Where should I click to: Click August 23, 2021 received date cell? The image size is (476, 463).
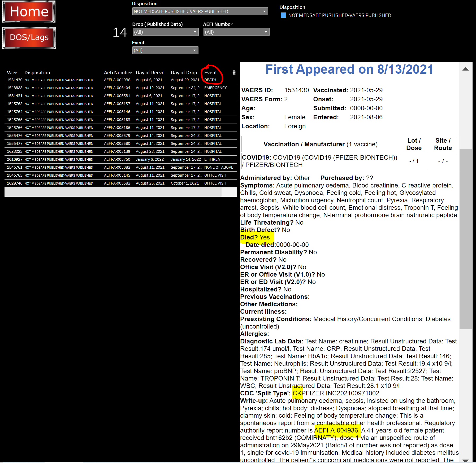[150, 151]
